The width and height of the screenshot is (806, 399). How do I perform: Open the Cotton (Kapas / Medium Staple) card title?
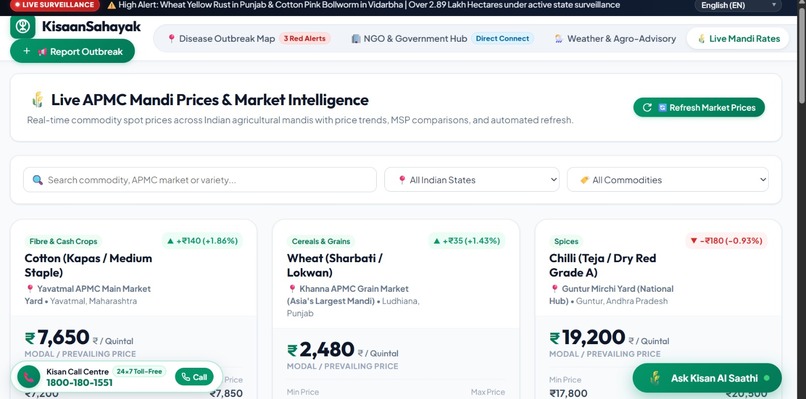coord(88,265)
